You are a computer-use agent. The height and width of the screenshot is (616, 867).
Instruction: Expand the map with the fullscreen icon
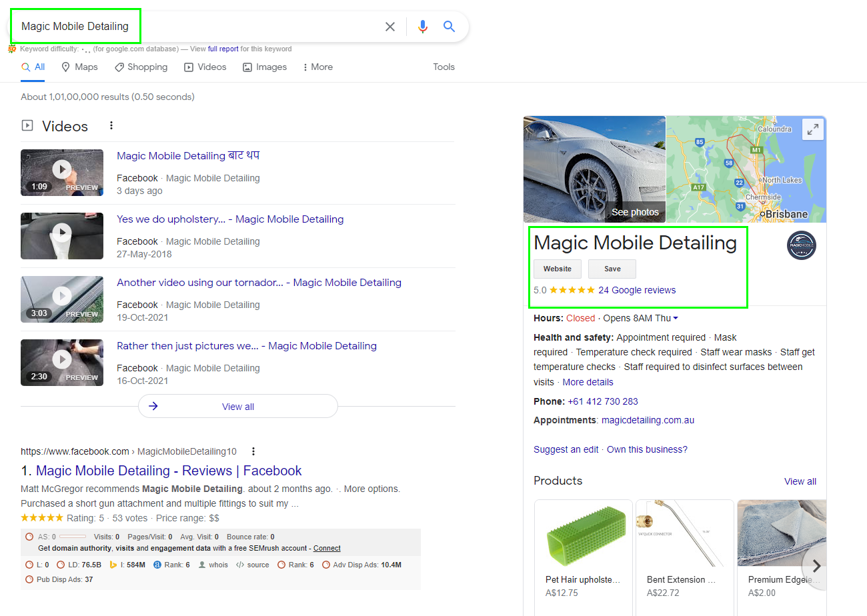coord(813,130)
